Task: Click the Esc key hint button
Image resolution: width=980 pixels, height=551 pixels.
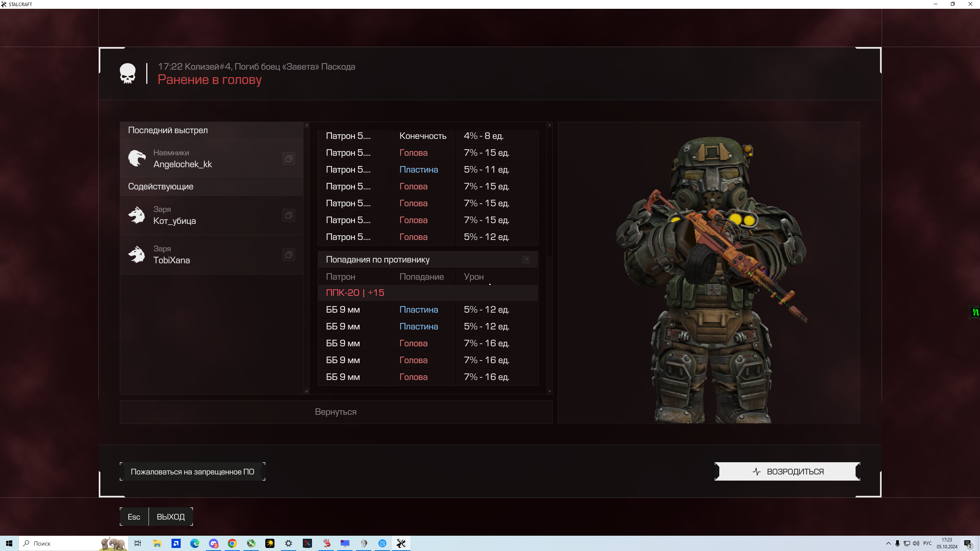Action: coord(134,517)
